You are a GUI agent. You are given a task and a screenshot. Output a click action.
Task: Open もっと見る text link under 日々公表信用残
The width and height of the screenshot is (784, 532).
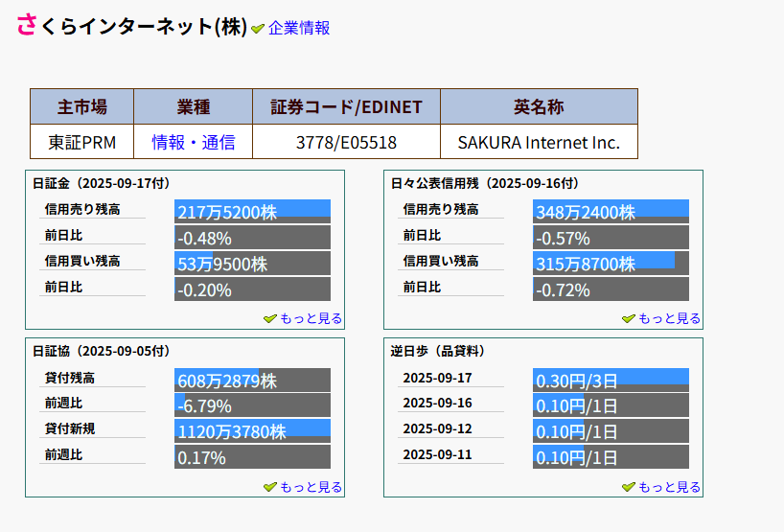669,319
